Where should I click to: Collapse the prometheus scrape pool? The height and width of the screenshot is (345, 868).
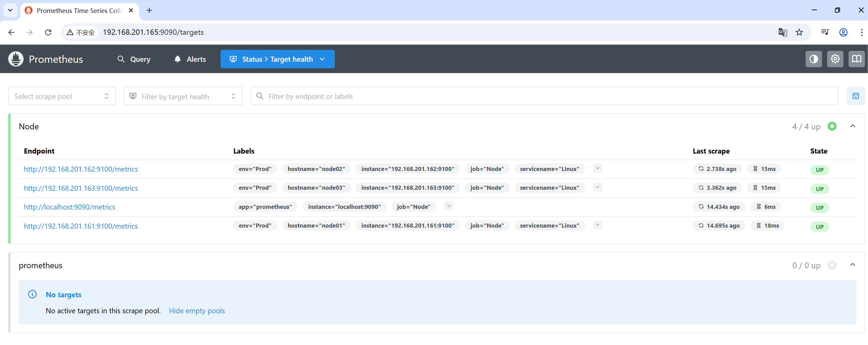tap(853, 265)
